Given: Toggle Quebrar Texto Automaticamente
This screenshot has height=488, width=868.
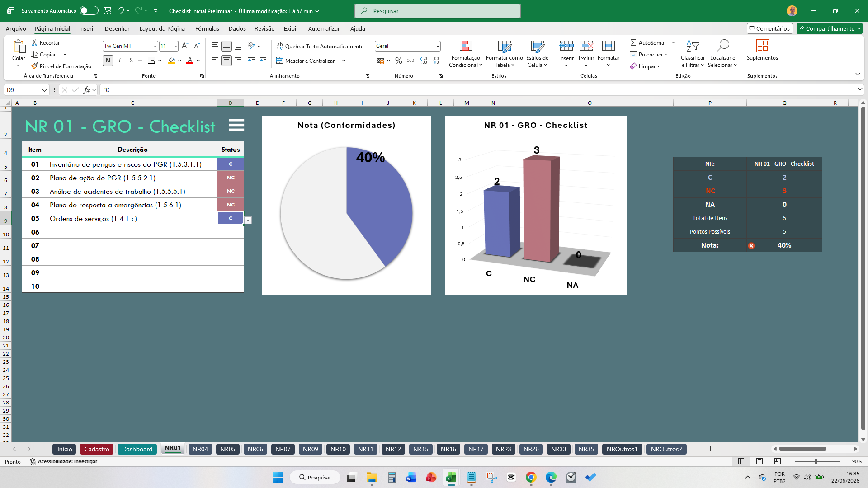Looking at the screenshot, I should [x=320, y=46].
